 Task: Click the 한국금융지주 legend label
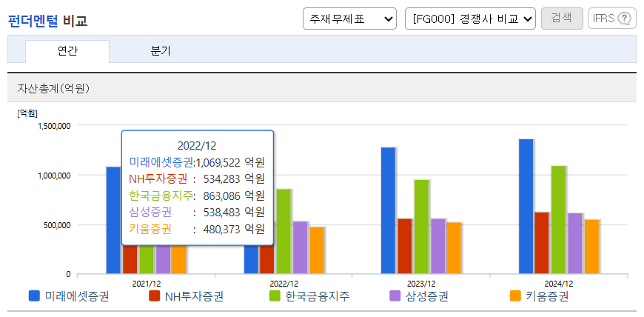pos(317,296)
